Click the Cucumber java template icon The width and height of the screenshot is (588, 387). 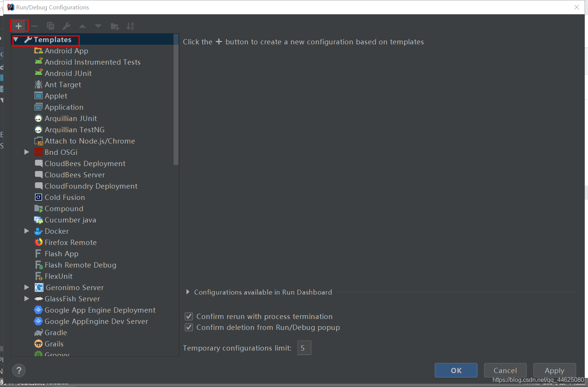38,220
